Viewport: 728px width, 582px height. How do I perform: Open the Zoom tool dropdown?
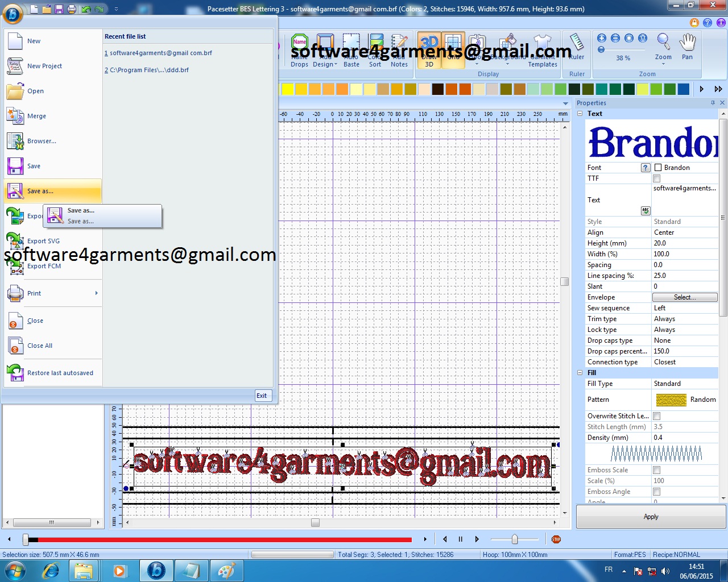coord(663,64)
